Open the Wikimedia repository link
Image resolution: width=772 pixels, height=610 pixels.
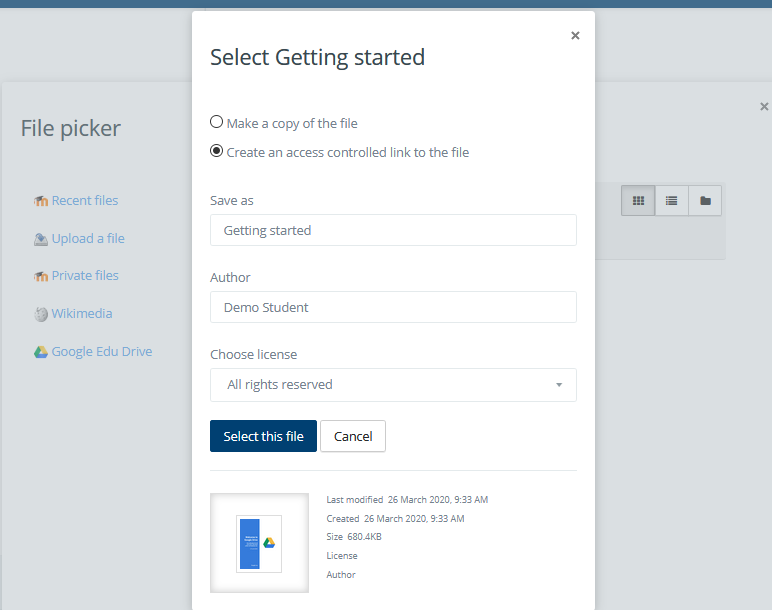tap(82, 314)
